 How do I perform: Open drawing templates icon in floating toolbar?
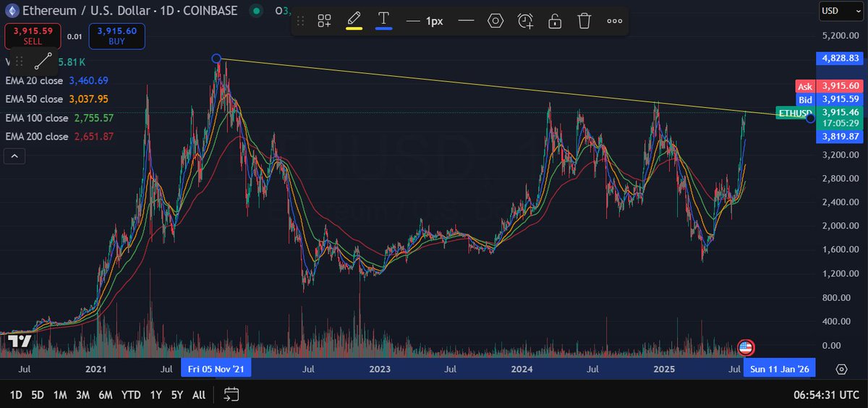tap(324, 21)
